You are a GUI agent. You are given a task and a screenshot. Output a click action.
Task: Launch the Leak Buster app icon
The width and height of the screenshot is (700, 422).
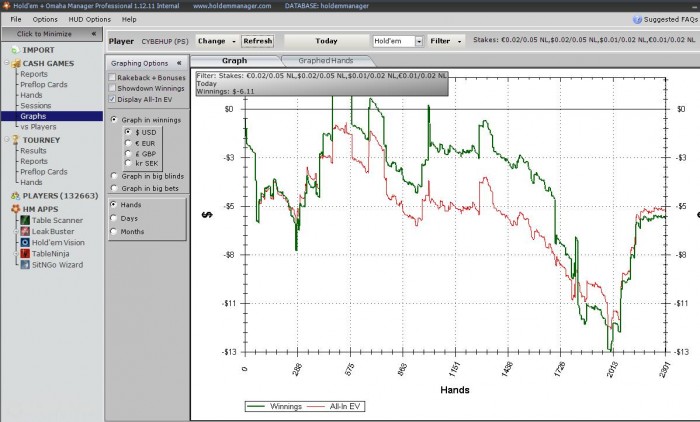click(x=25, y=231)
